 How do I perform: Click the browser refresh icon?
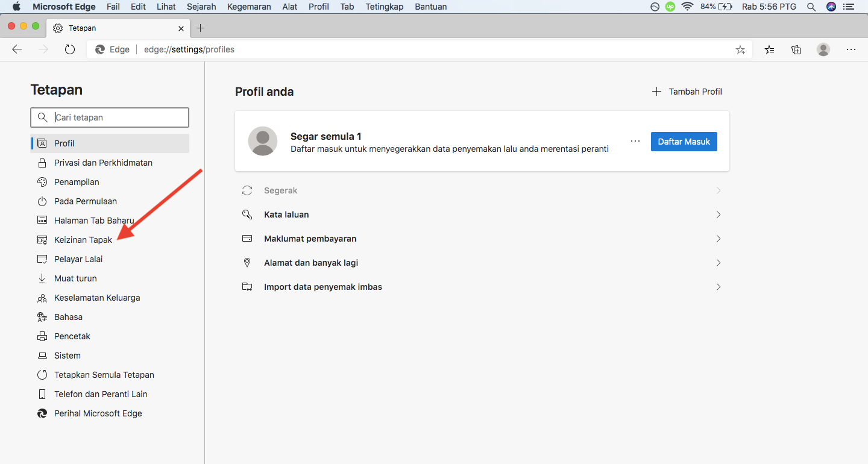point(70,49)
